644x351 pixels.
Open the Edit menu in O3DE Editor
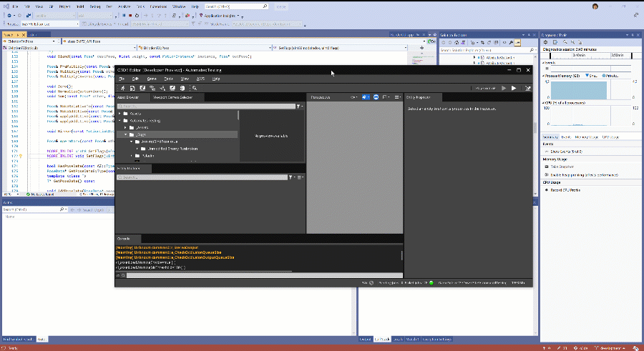click(135, 79)
